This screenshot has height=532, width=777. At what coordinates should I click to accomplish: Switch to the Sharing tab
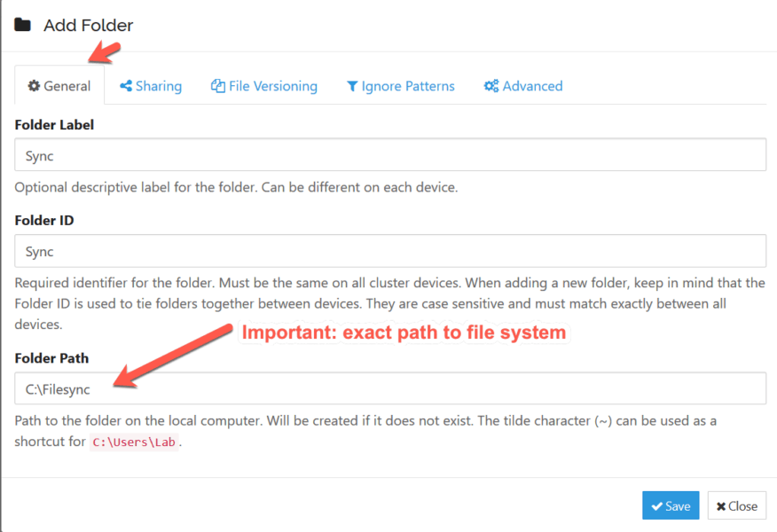[x=158, y=86]
